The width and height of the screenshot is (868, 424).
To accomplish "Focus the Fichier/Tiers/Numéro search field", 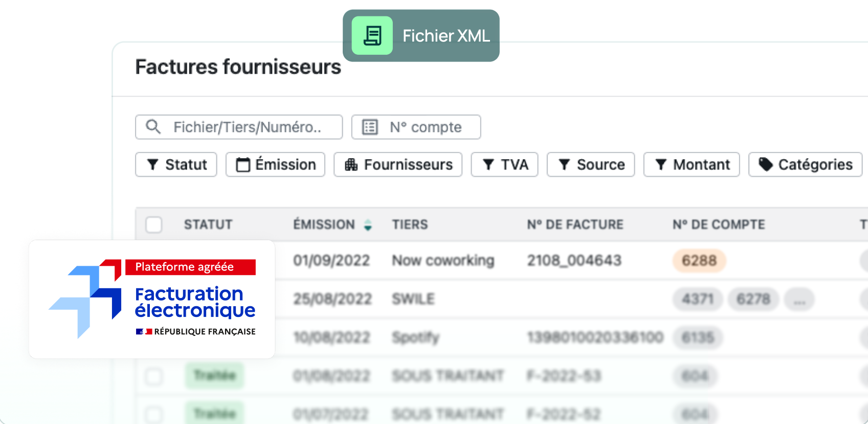I will [239, 127].
